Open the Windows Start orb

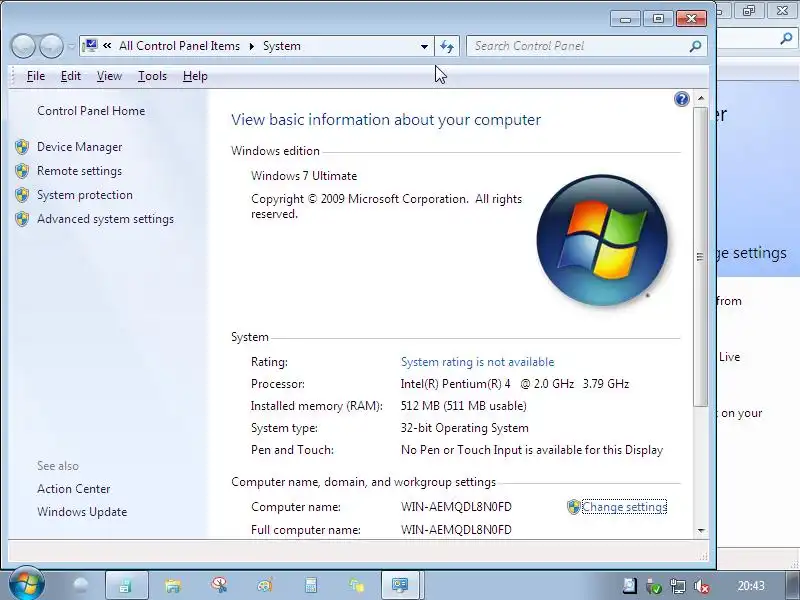point(26,584)
